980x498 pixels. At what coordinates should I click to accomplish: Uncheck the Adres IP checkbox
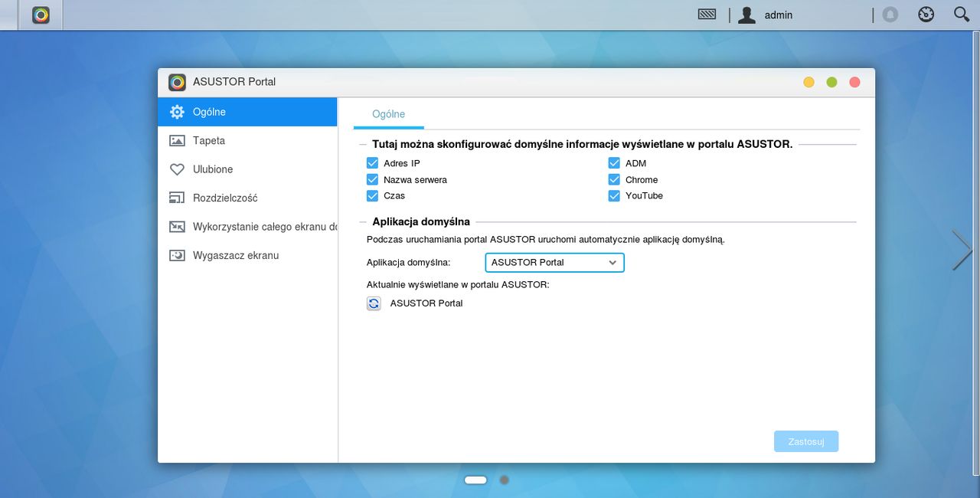[372, 163]
